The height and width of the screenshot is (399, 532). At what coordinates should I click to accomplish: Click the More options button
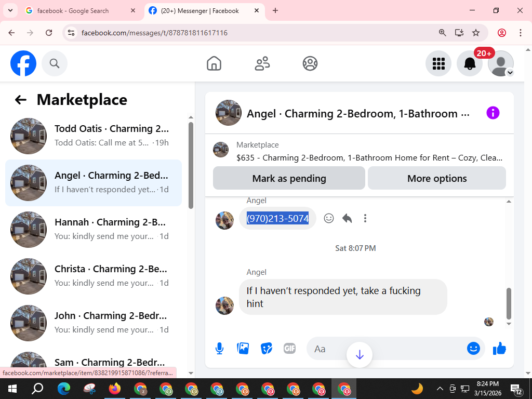pos(437,178)
